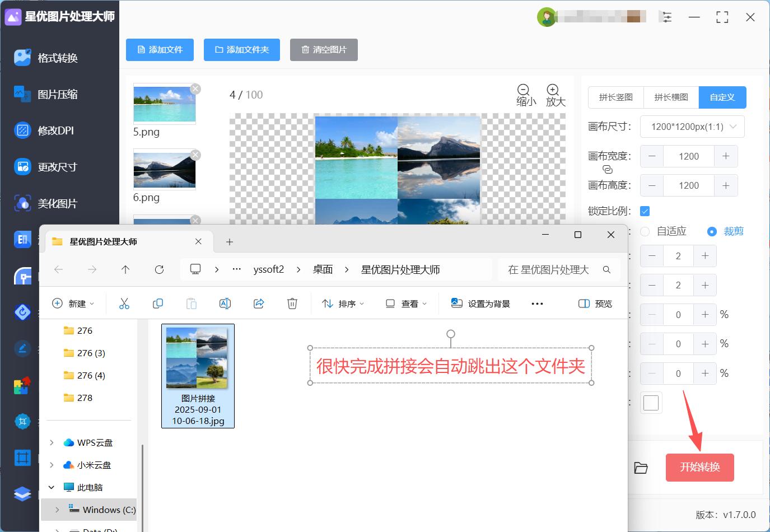This screenshot has width=770, height=532.
Task: Open the output folder icon beside 开始转换
Action: [x=642, y=468]
